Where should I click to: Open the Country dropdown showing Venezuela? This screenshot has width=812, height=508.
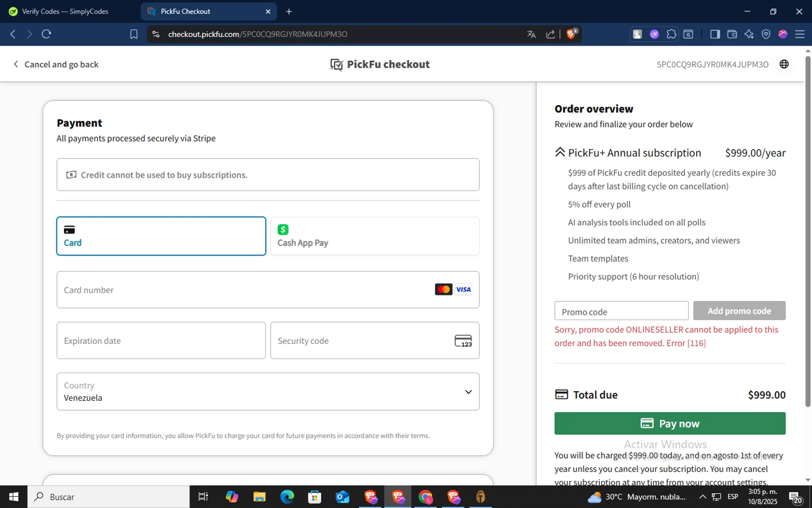coord(268,392)
